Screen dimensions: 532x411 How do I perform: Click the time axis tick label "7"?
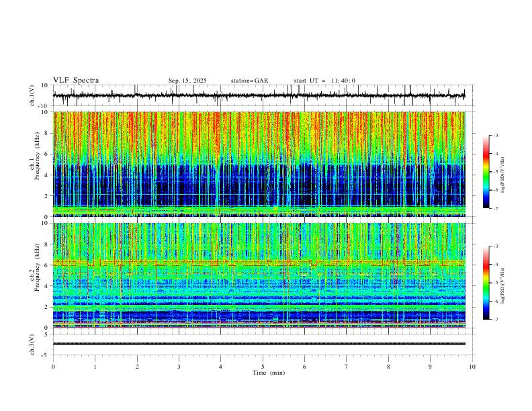tap(347, 367)
